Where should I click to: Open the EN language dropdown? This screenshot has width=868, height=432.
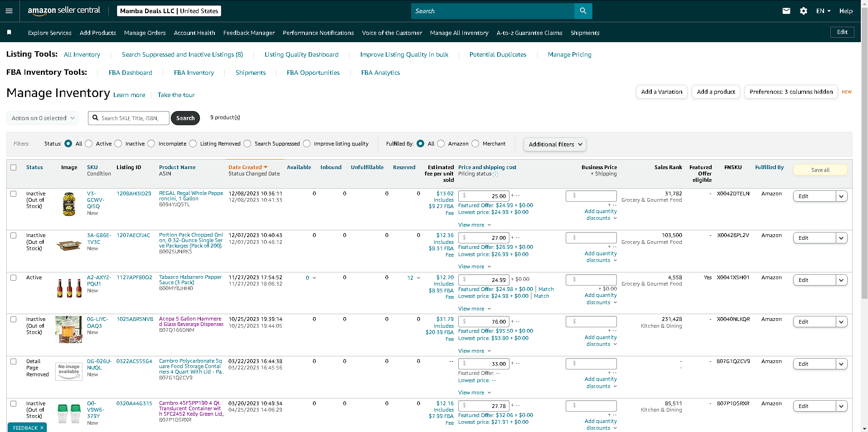(823, 11)
